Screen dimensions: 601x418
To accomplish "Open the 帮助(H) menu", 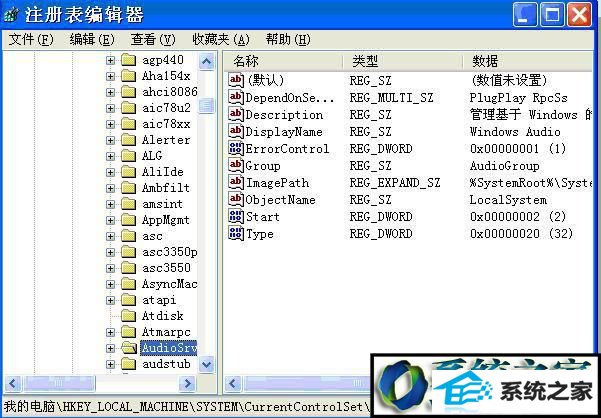I will [288, 39].
